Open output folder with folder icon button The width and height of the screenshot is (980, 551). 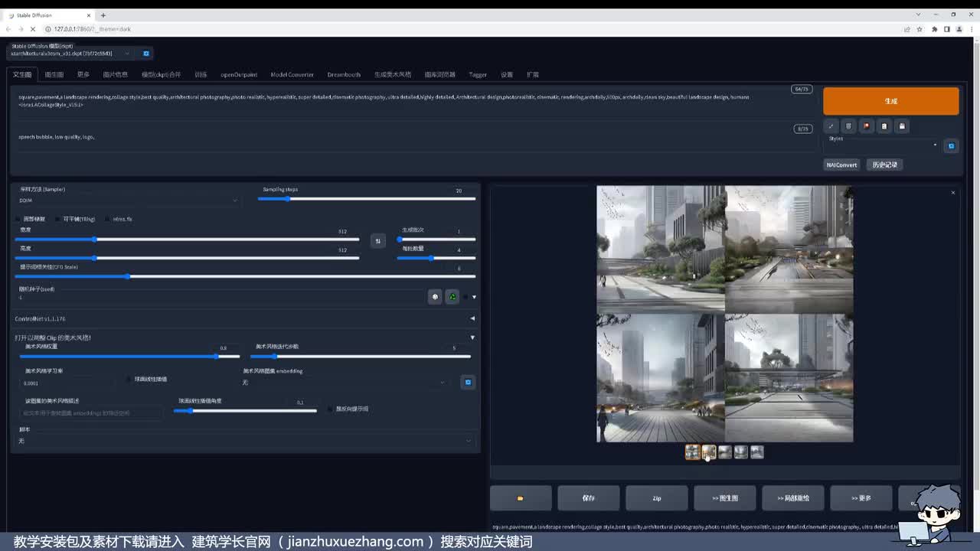(x=521, y=498)
